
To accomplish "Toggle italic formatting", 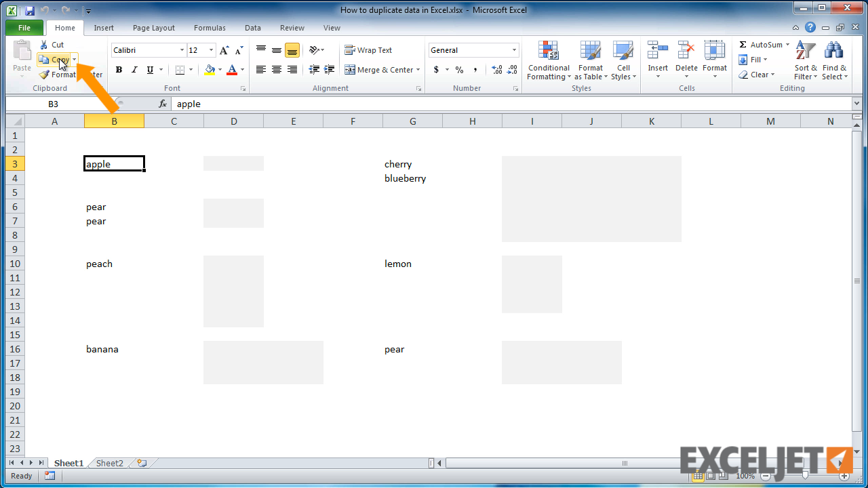I will click(x=134, y=70).
